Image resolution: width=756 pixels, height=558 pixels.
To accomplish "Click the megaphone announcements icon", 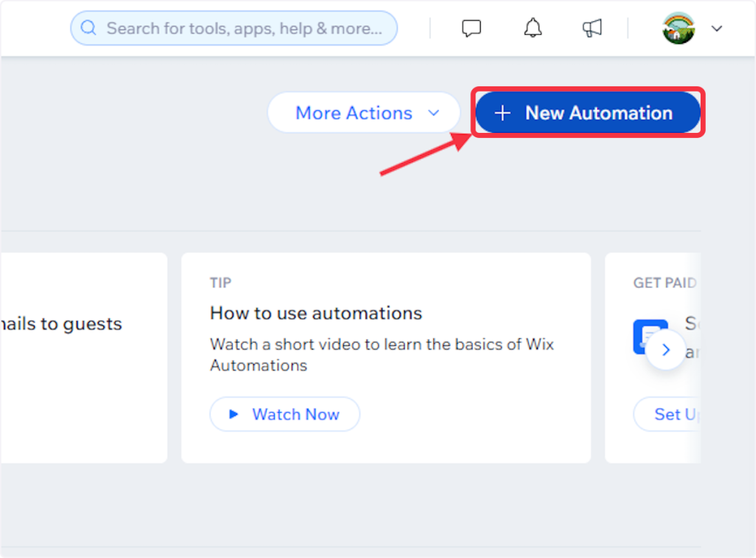I will point(592,29).
